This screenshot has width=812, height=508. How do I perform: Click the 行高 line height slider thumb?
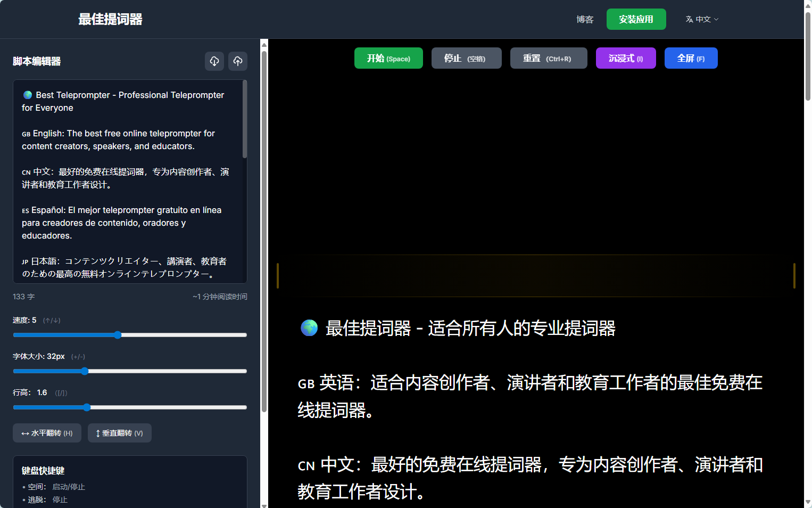(x=87, y=407)
